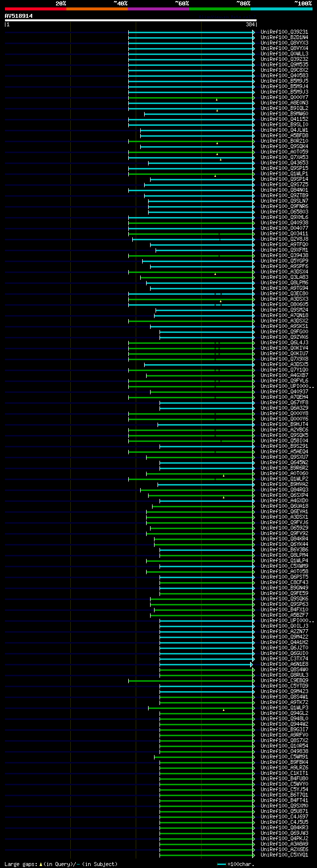317x868 pixels.
Task: Select hit label UniRef100_B0R210
Action: 284,141
